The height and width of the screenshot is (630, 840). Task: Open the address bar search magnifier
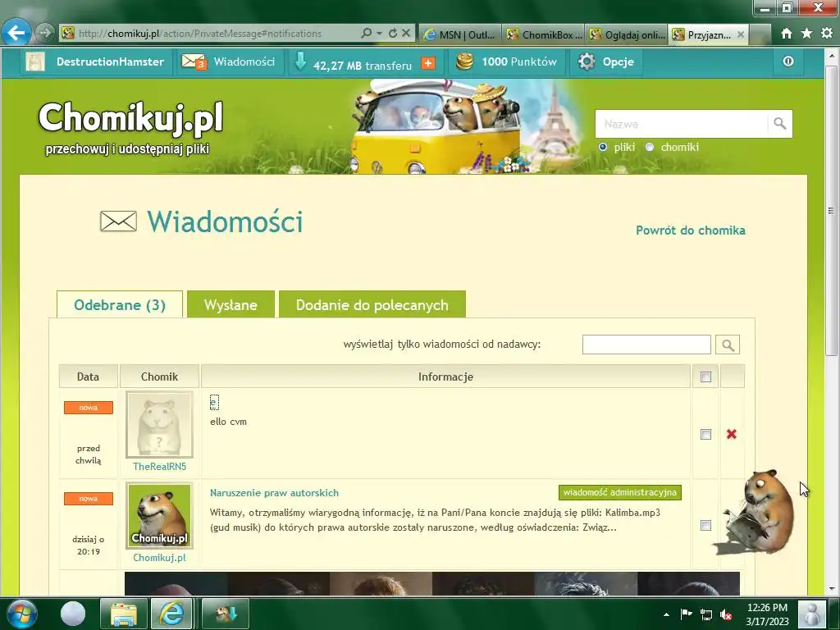(367, 33)
